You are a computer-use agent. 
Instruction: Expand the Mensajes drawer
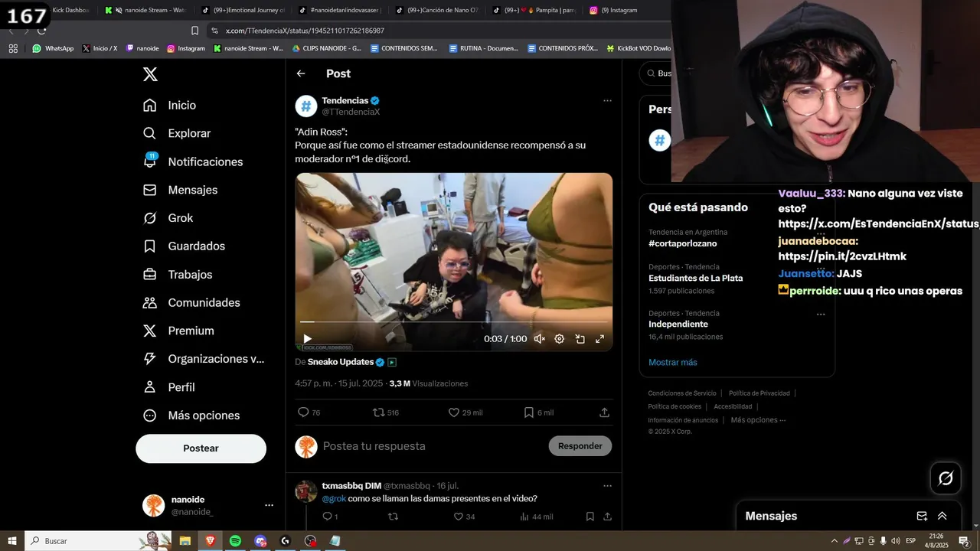click(942, 516)
